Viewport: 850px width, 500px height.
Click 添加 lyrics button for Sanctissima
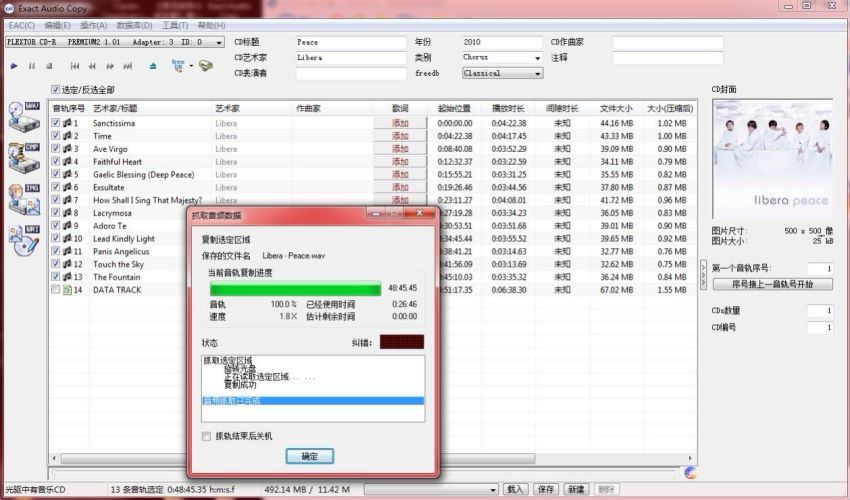(400, 123)
